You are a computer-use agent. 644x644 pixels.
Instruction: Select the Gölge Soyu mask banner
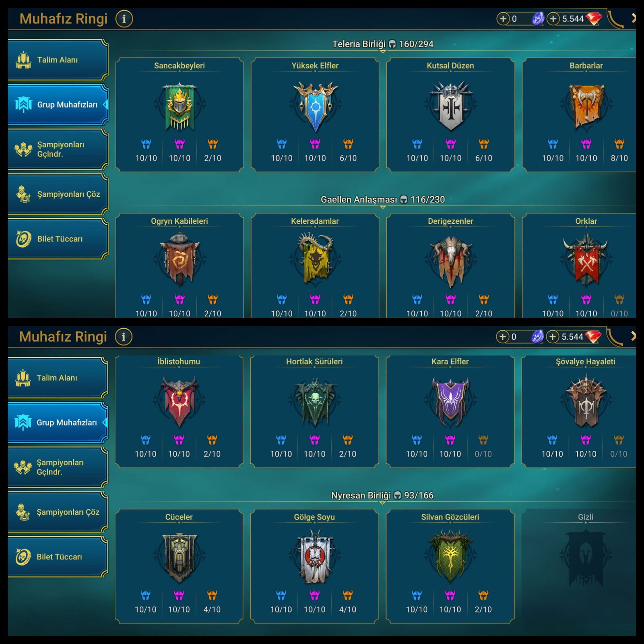pyautogui.click(x=314, y=557)
